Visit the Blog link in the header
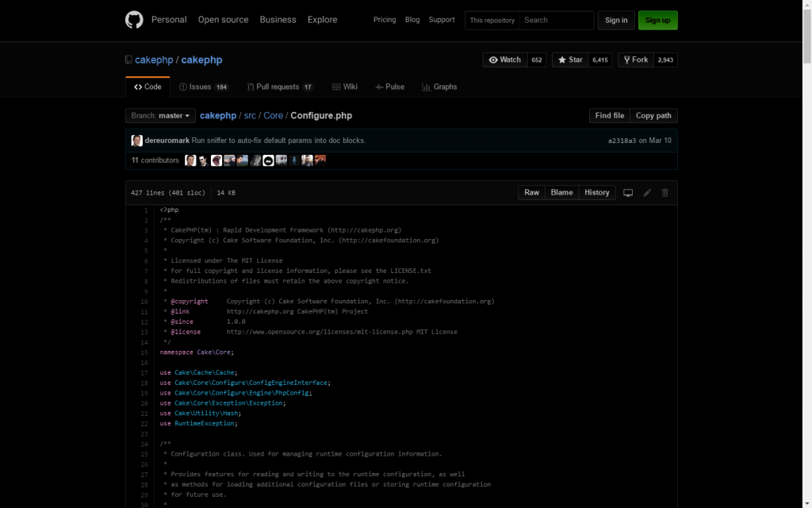Image resolution: width=812 pixels, height=508 pixels. (x=412, y=20)
